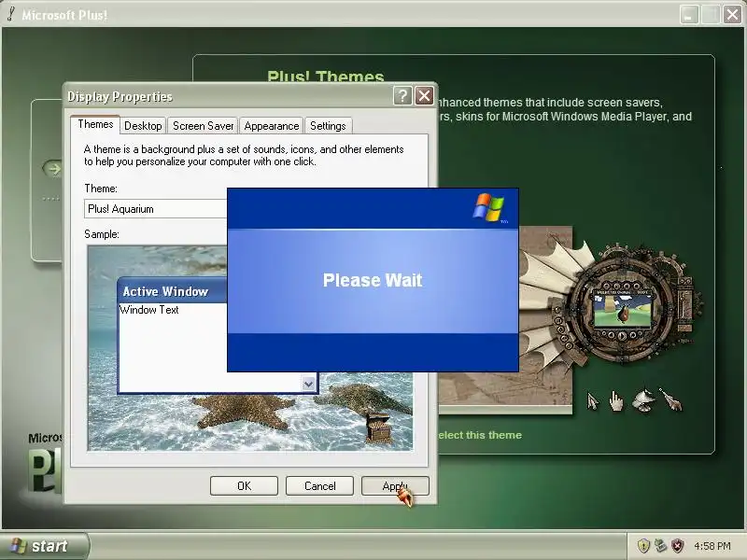Click the treasure chest in the sample preview
This screenshot has width=747, height=560.
(379, 427)
